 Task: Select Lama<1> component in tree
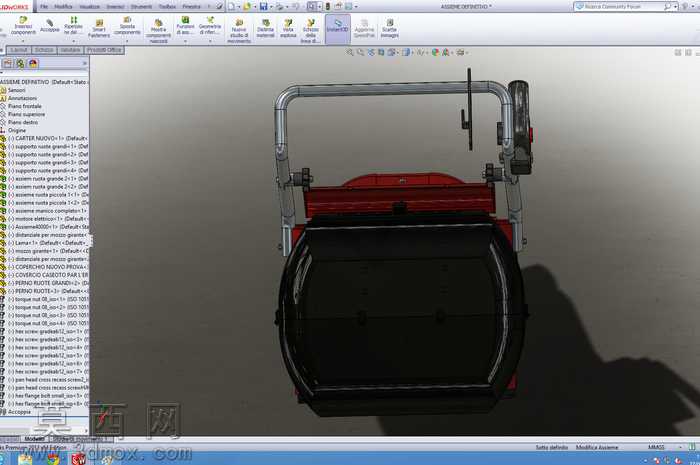pyautogui.click(x=45, y=243)
